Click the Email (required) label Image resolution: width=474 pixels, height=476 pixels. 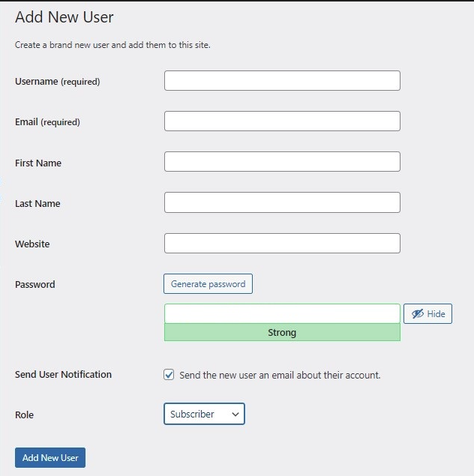[47, 122]
